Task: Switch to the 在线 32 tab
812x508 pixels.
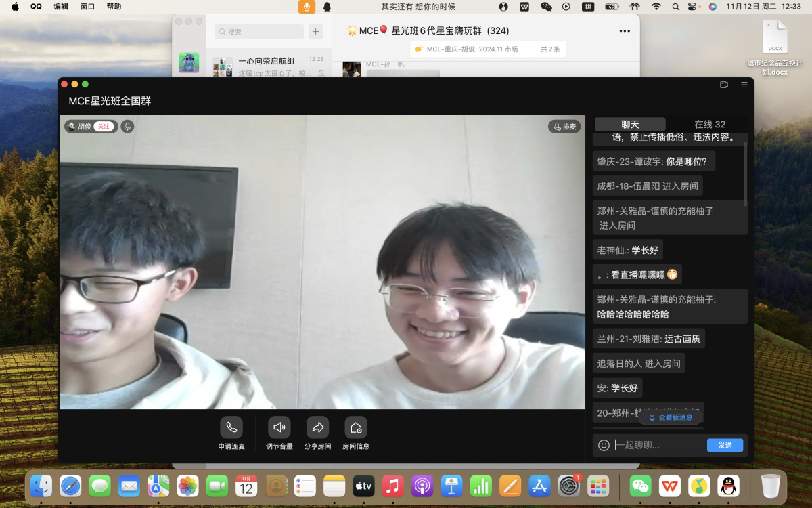Action: point(709,125)
